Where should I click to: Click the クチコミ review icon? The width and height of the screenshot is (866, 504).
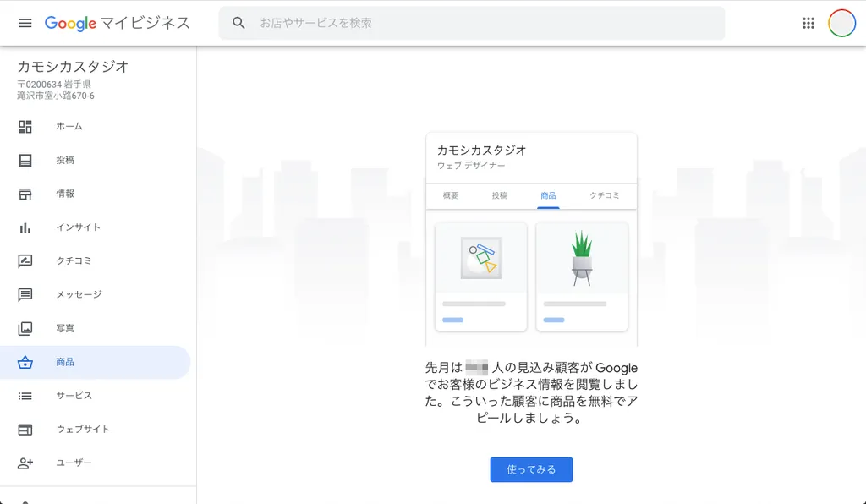25,261
